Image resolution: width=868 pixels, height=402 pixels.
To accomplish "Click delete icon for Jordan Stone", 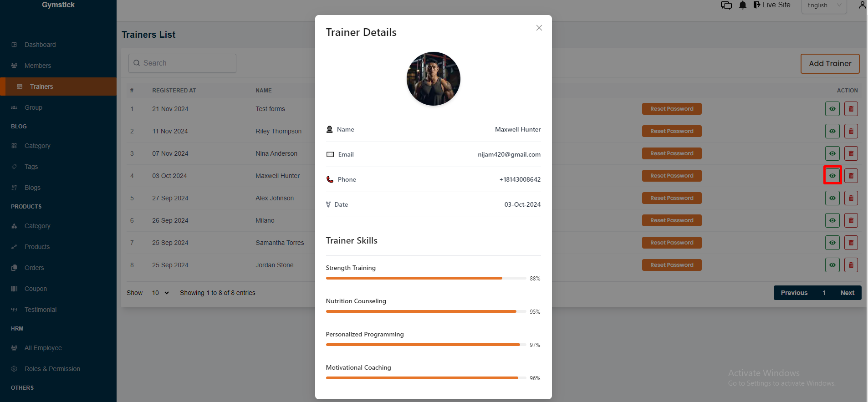I will (x=851, y=265).
